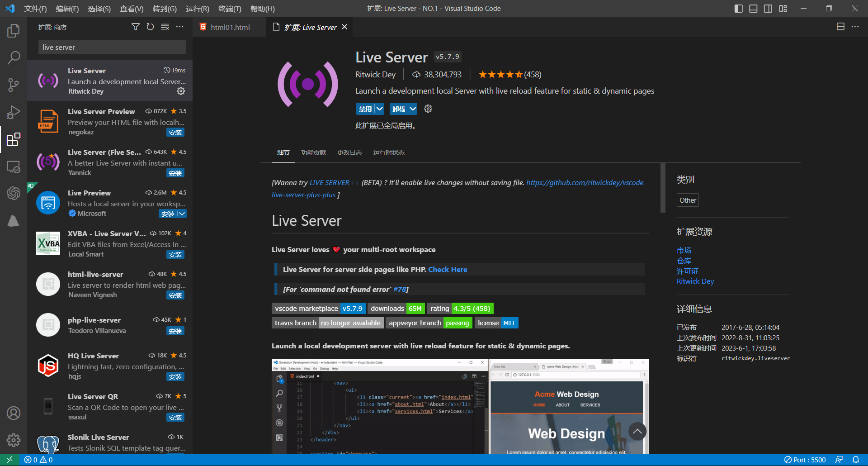Image resolution: width=868 pixels, height=466 pixels.
Task: Close the Live Server extension tab
Action: click(344, 27)
